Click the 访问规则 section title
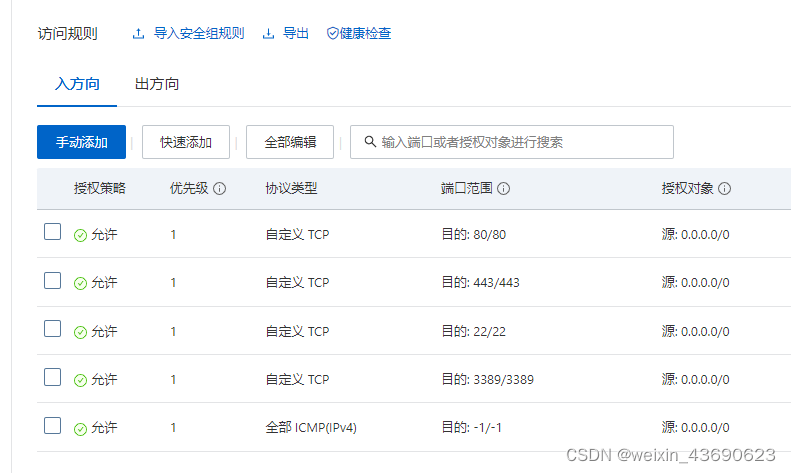791x473 pixels. [68, 34]
